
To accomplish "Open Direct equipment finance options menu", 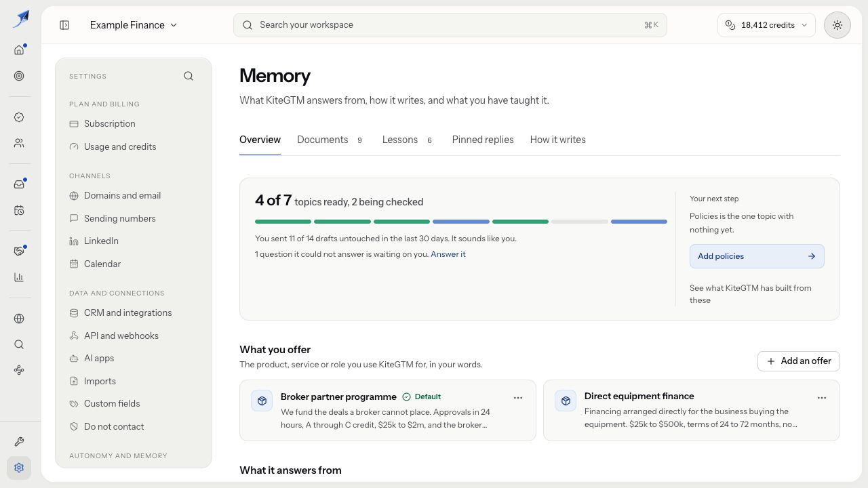I will [x=822, y=398].
